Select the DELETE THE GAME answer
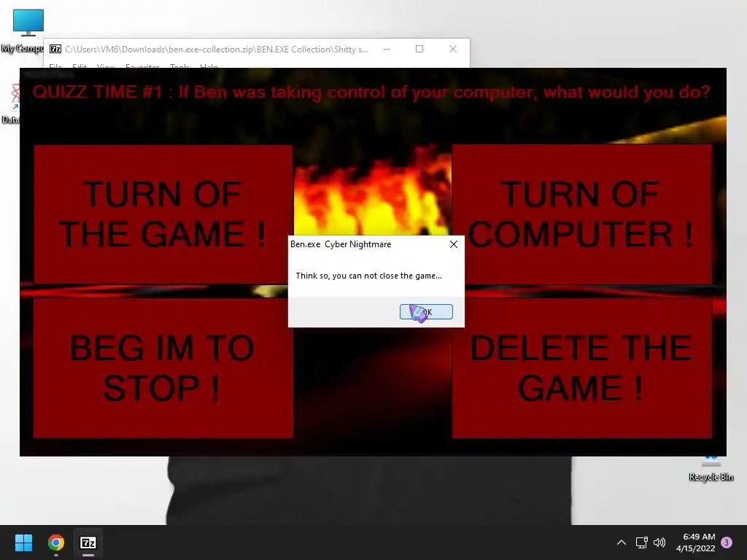The height and width of the screenshot is (560, 747). tap(581, 367)
